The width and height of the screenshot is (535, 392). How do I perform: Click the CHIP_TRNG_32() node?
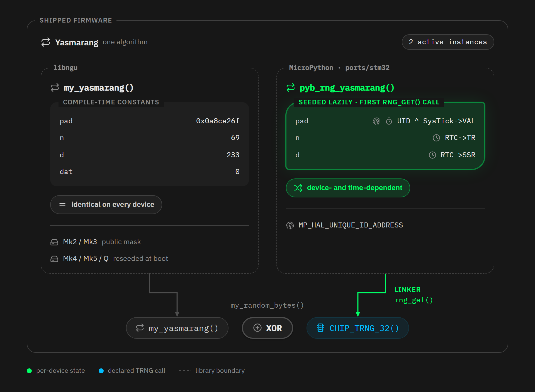point(358,328)
